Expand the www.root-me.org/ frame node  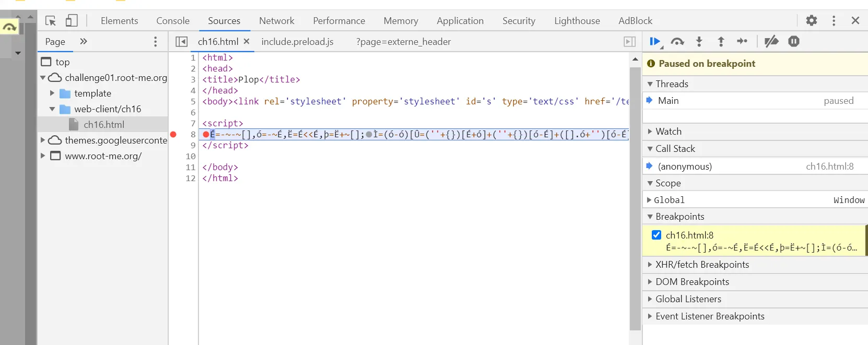43,156
